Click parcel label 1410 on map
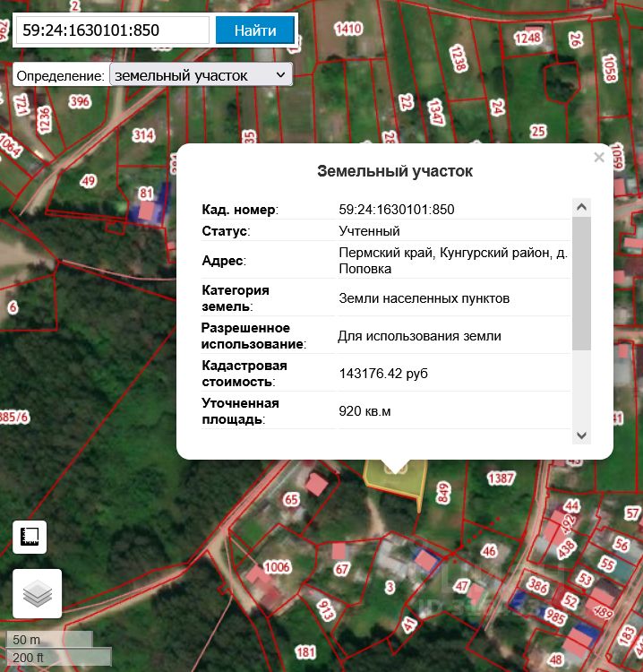This screenshot has width=643, height=672. point(348,29)
